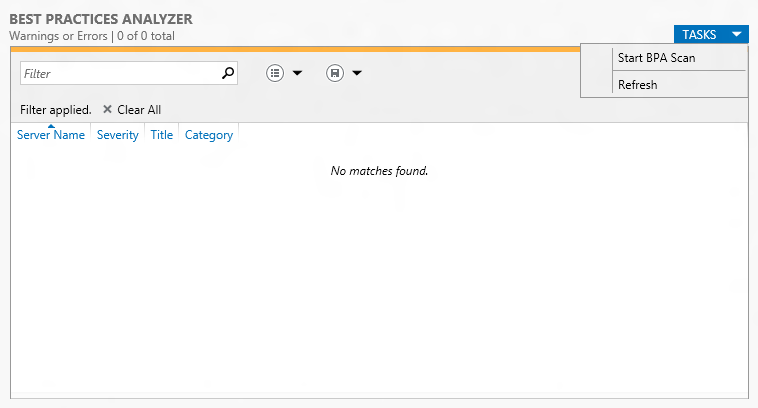Clear All applied filters

[139, 110]
